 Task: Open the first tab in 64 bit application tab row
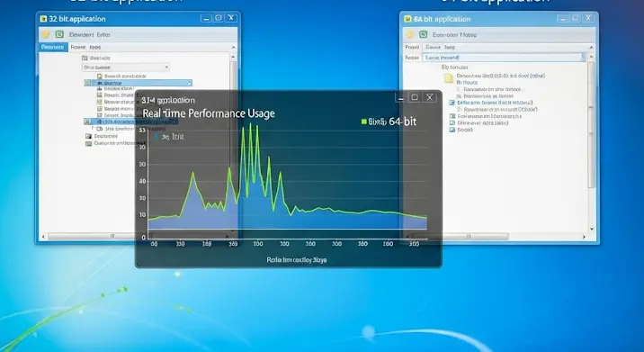[x=412, y=48]
